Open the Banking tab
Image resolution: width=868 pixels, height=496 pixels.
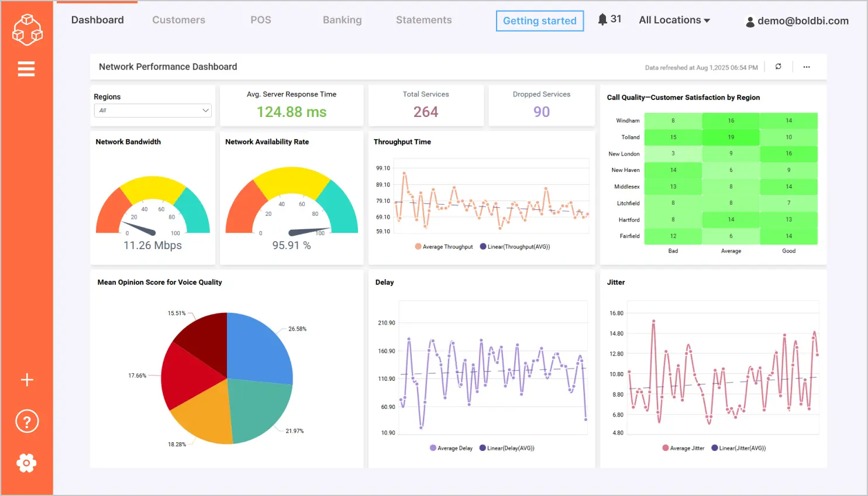click(x=342, y=20)
